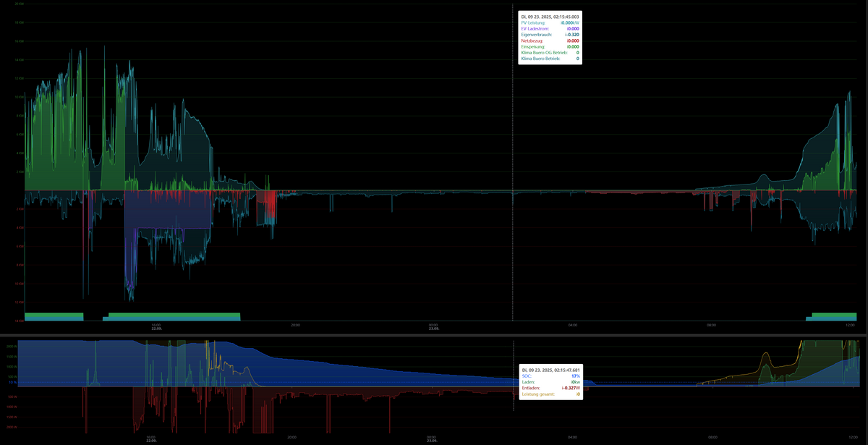Screen dimensions: 868x445
Task: Click upper tooltip timestamp 02:15:45.003
Action: click(x=550, y=16)
